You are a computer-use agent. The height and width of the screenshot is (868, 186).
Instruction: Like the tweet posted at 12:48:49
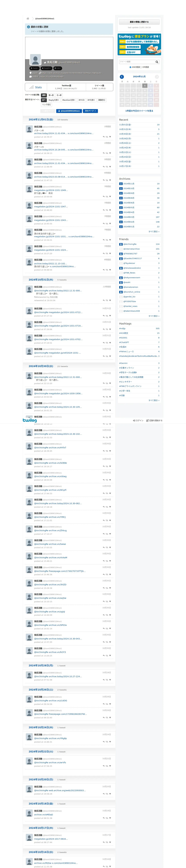(x=110, y=167)
